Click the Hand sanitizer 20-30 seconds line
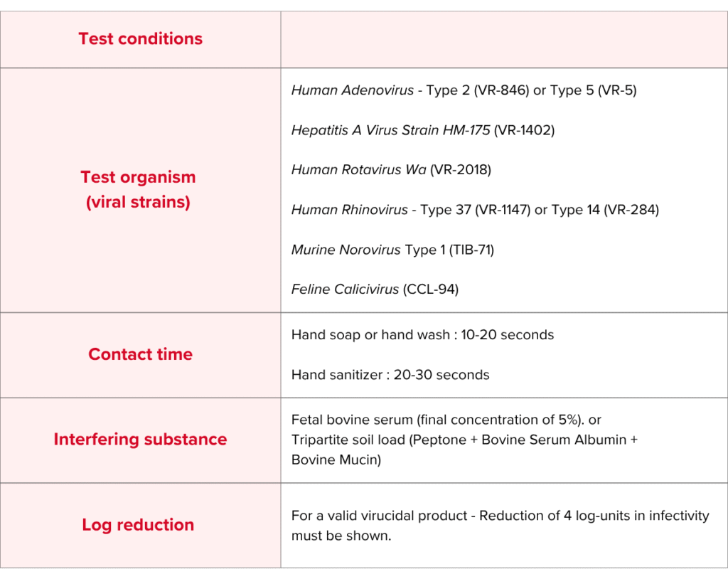Viewport: 728px width, 579px height. point(390,374)
